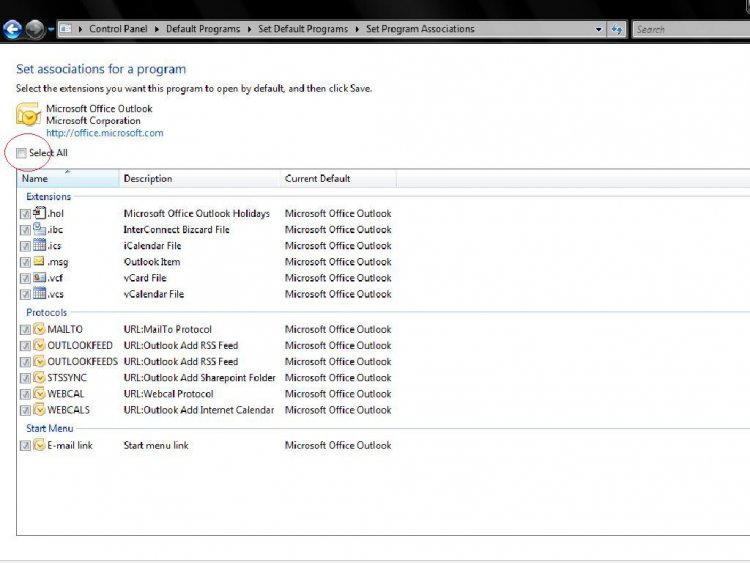This screenshot has height=563, width=750.
Task: Sort by the Name column header
Action: click(x=68, y=178)
